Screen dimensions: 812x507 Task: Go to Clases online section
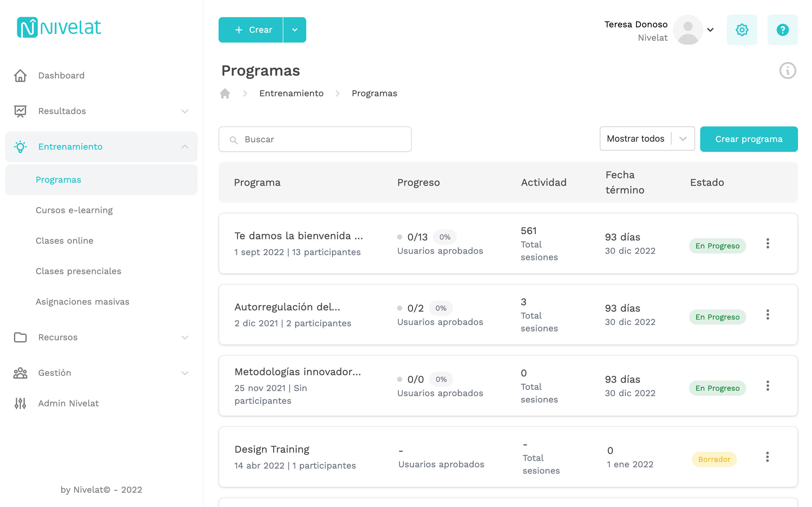[x=64, y=240]
